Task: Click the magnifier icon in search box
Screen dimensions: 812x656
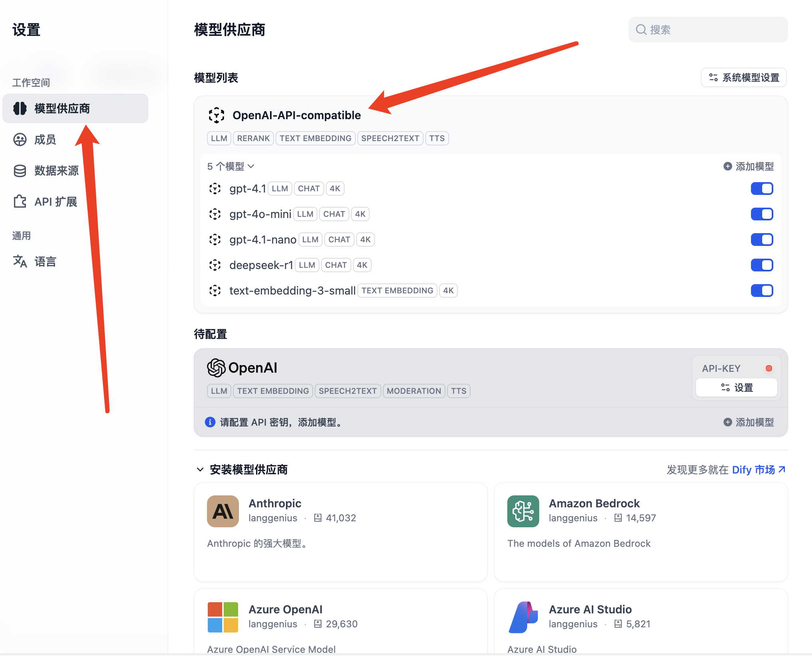Action: coord(641,29)
